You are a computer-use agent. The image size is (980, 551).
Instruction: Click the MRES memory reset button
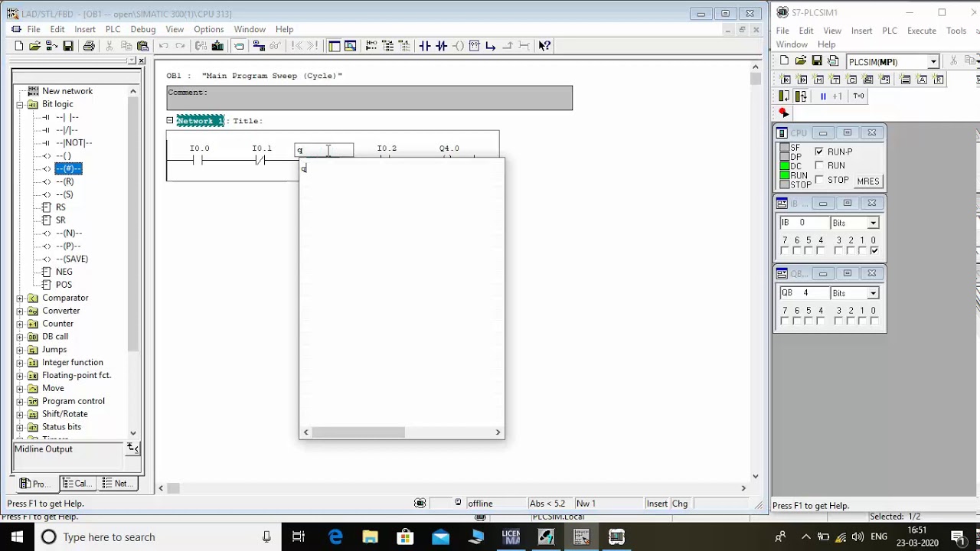tap(867, 181)
